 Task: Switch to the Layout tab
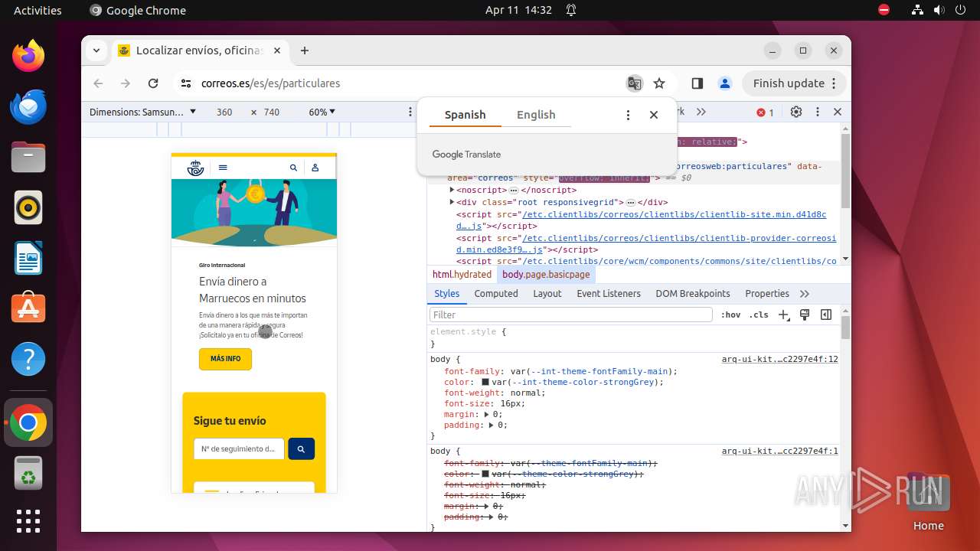pos(547,294)
